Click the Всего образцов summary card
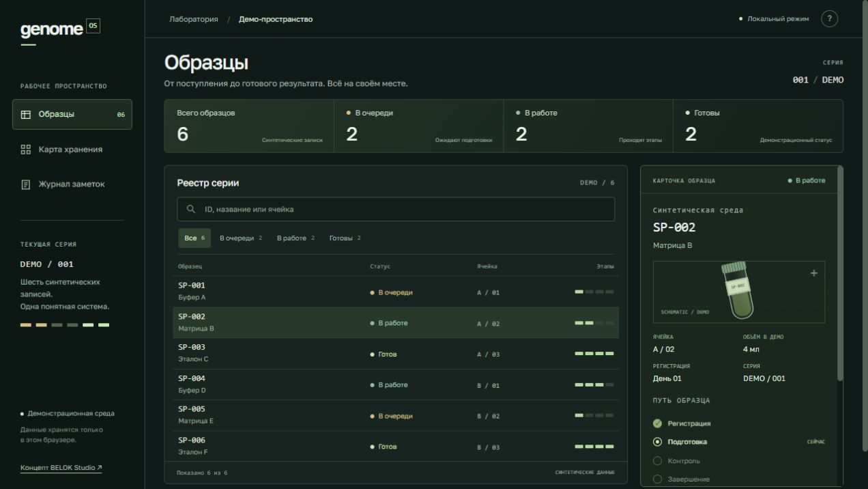The height and width of the screenshot is (489, 868). click(249, 126)
